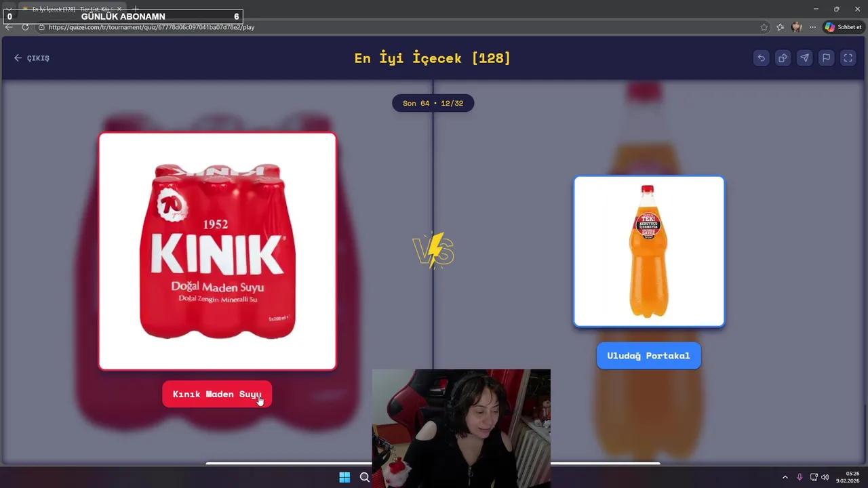Select the Kınık mineral water image card
The image size is (868, 488).
217,251
